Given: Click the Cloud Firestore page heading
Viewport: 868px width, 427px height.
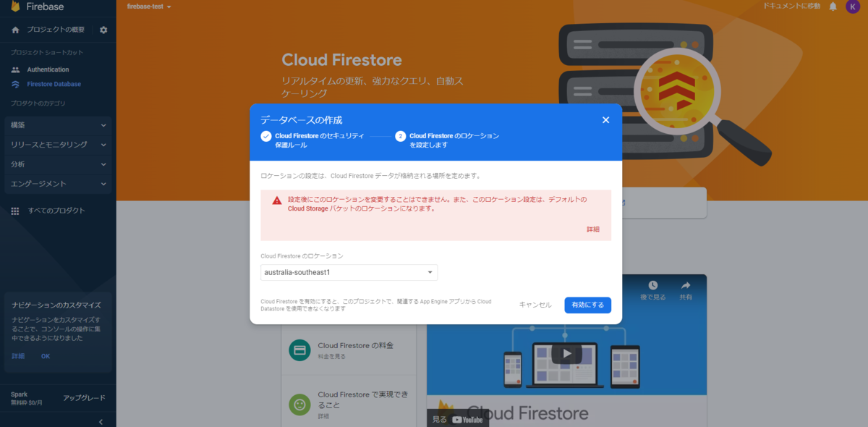Looking at the screenshot, I should tap(341, 59).
